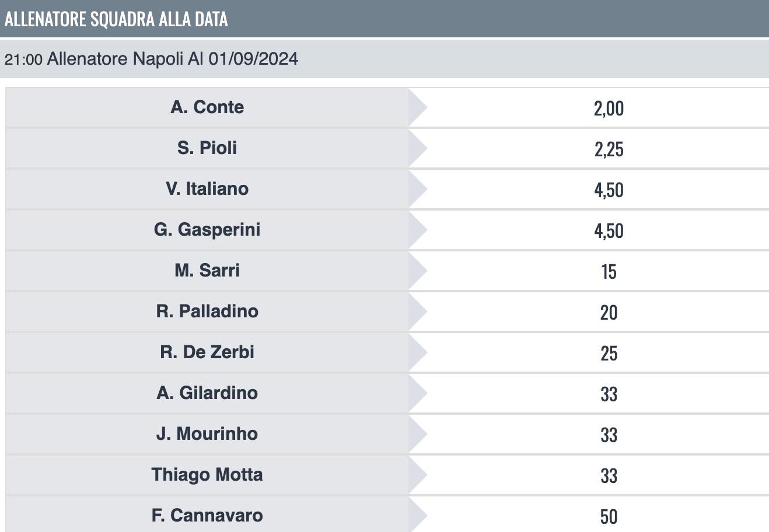Click the S. Pioli name label
This screenshot has height=532, width=769.
[207, 148]
